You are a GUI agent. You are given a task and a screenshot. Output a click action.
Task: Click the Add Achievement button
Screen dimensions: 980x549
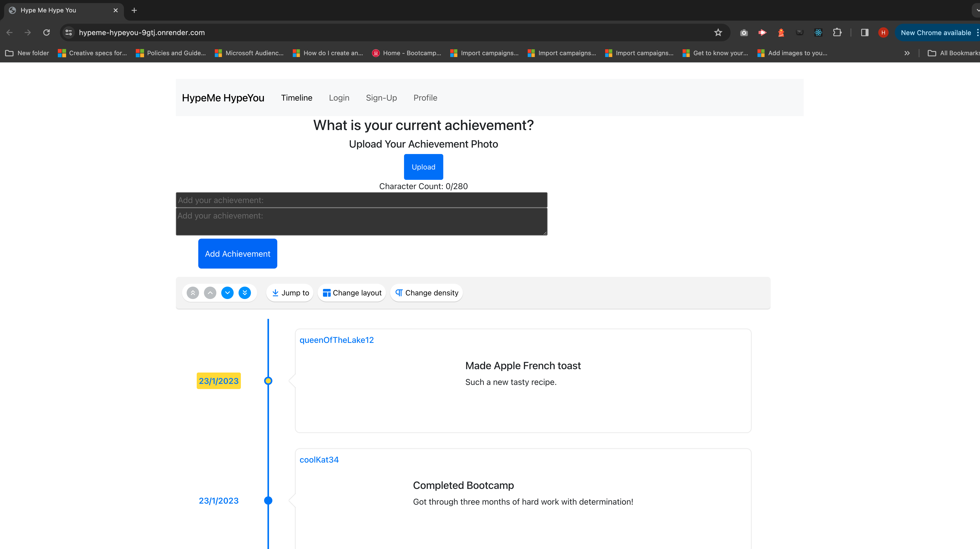coord(238,254)
